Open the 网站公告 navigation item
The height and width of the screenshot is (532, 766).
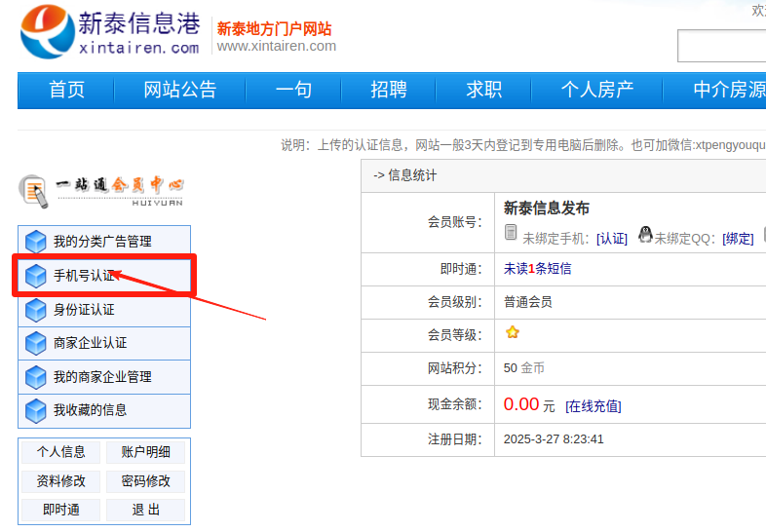coord(179,90)
